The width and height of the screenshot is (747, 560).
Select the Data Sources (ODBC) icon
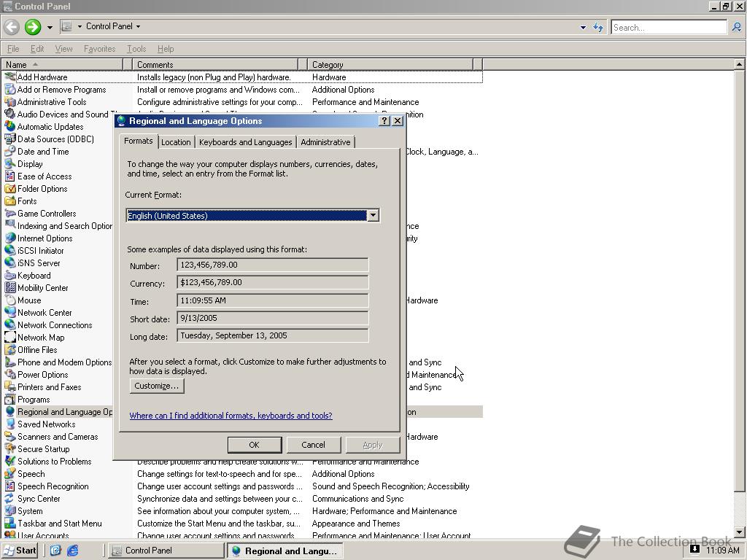(x=10, y=139)
